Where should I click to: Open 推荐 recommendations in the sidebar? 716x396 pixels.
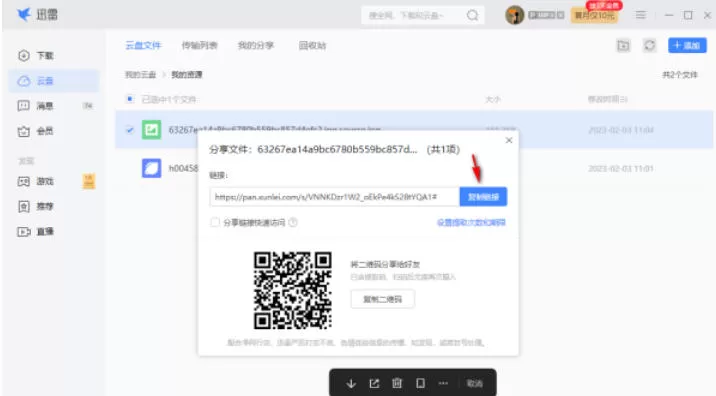coord(36,206)
